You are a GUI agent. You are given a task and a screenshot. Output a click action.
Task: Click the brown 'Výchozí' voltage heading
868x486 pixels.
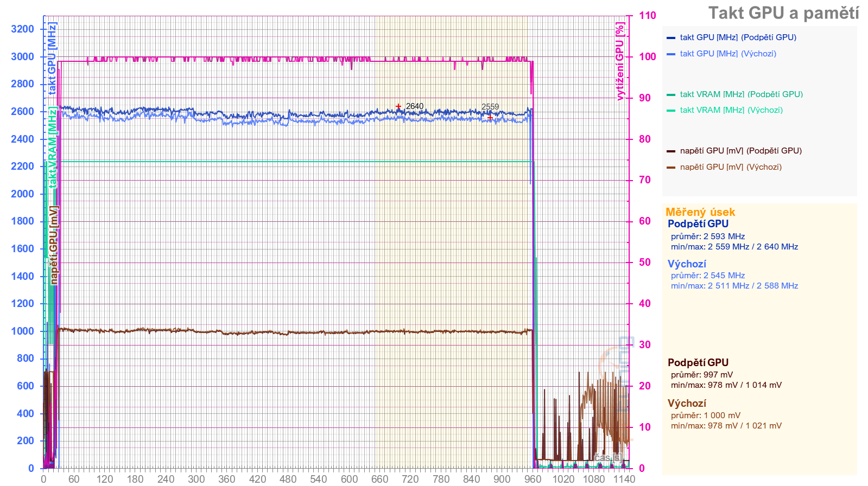tap(687, 404)
